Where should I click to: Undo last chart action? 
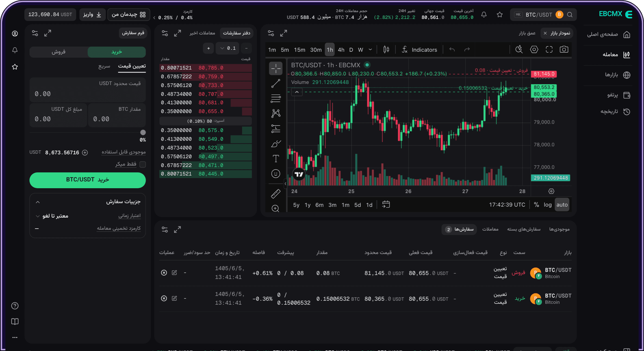(x=452, y=49)
